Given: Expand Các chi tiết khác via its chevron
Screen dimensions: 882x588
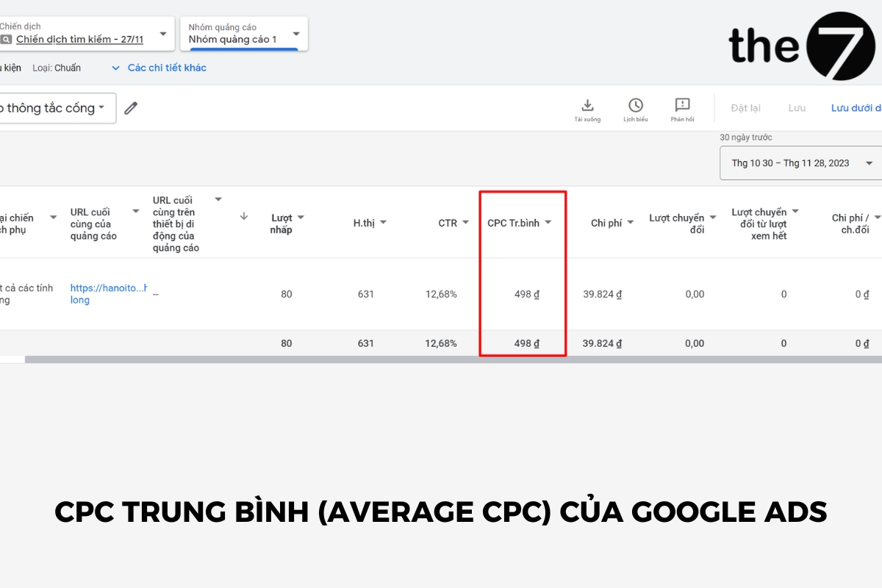Looking at the screenshot, I should (x=115, y=67).
